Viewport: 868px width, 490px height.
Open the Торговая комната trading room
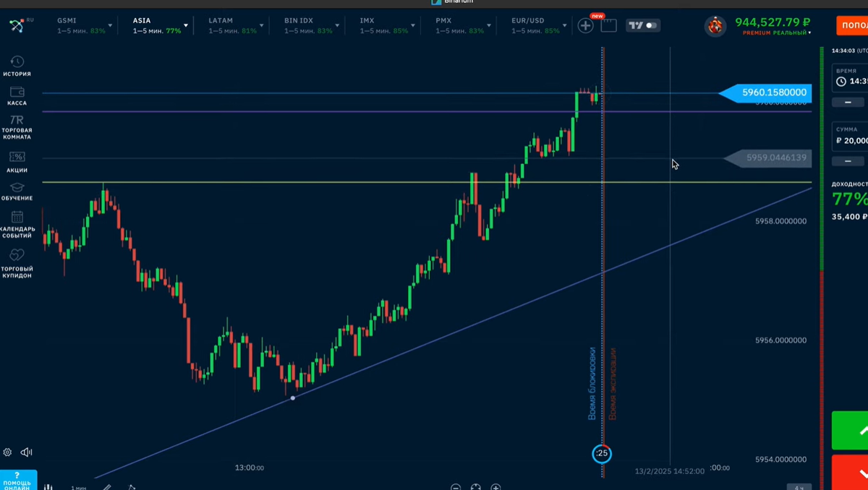(x=17, y=128)
